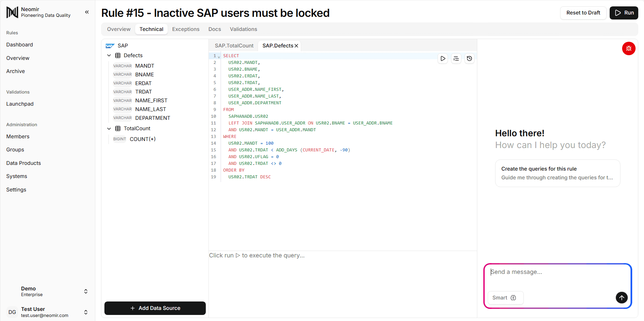Open the query formatting list icon

[x=456, y=58]
